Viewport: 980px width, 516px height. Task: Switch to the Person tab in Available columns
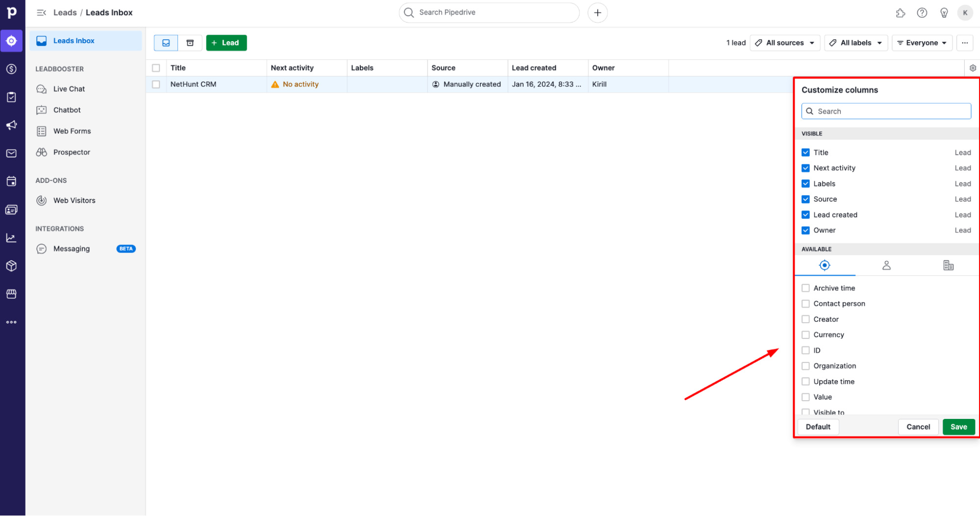pyautogui.click(x=886, y=265)
